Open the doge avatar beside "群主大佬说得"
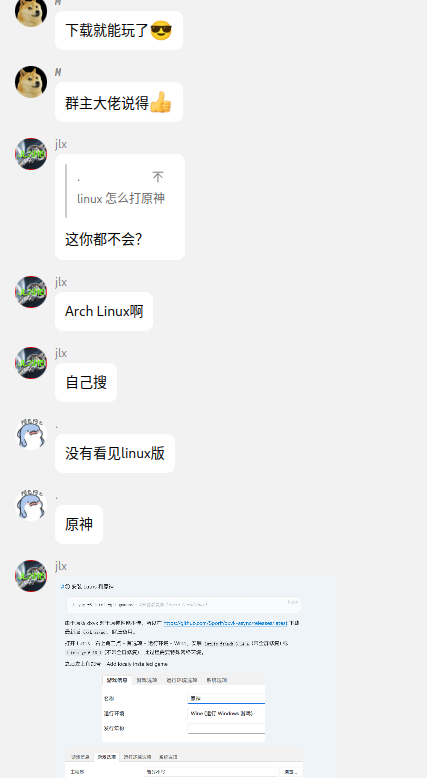 [x=31, y=82]
